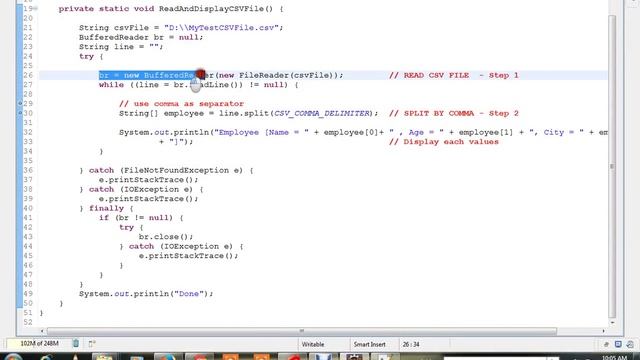Click the vertical scrollbar down arrow
Image resolution: width=640 pixels, height=360 pixels.
coord(612,322)
